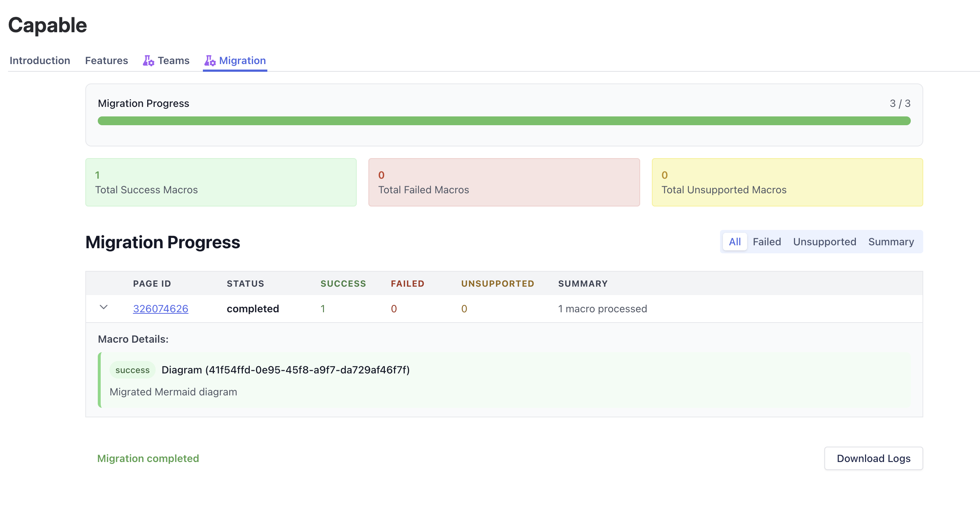Click the Download Logs button

pyautogui.click(x=873, y=458)
